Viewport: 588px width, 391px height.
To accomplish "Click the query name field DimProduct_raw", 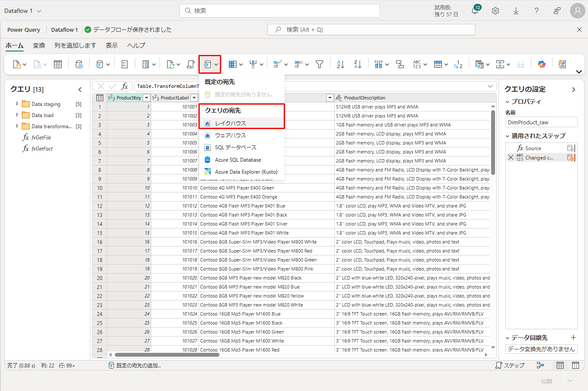I will click(x=541, y=122).
